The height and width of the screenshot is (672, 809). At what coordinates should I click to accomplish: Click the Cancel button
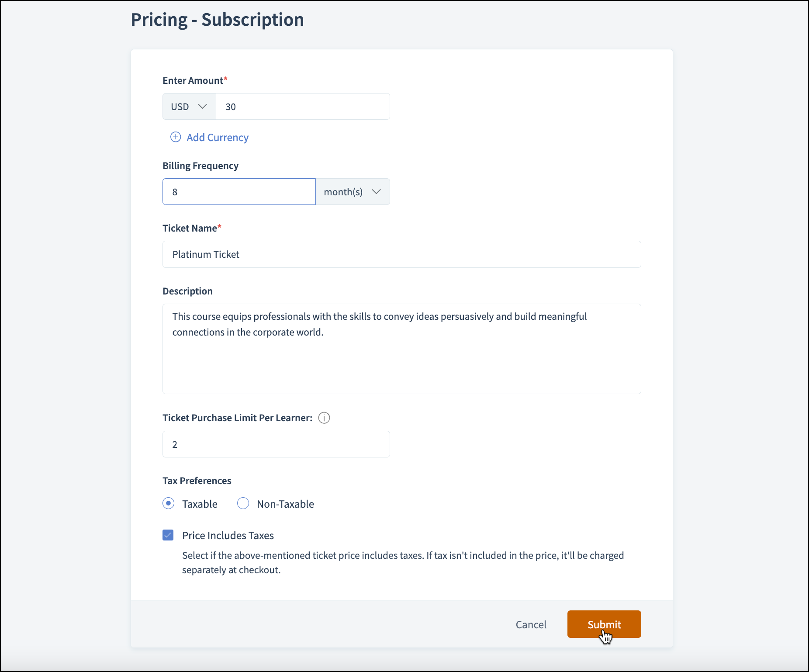click(x=531, y=624)
